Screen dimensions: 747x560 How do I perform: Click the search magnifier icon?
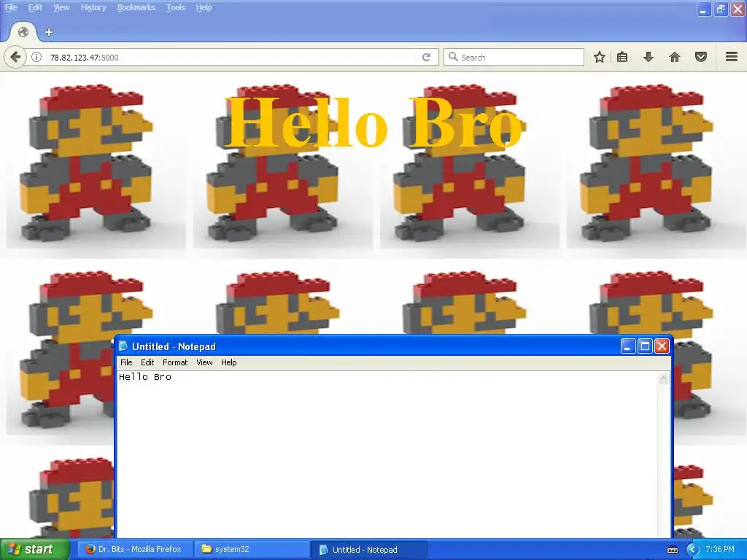pyautogui.click(x=453, y=57)
